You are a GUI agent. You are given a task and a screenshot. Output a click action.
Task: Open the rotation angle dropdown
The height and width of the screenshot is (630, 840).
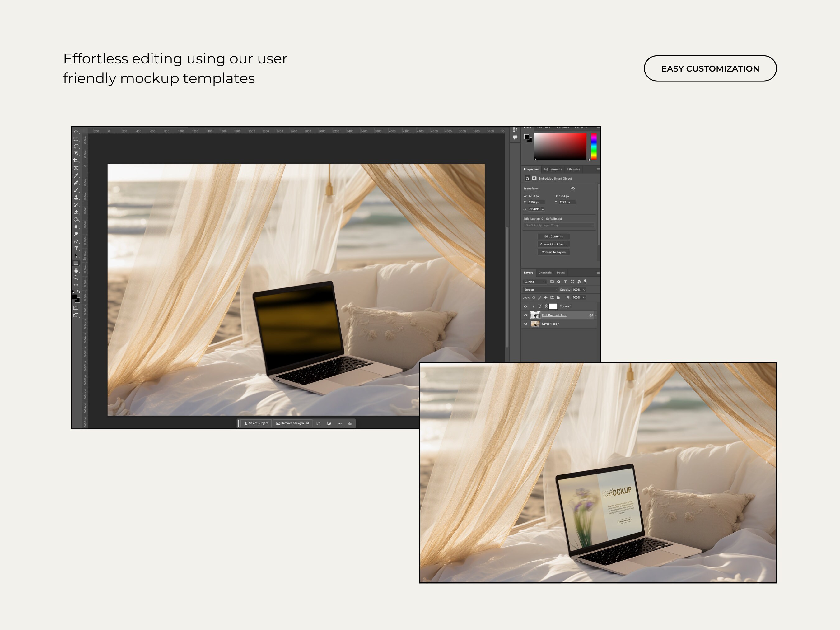543,209
